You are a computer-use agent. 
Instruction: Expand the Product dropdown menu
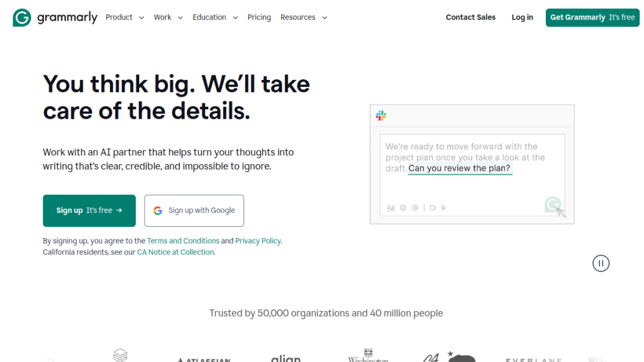pos(125,18)
